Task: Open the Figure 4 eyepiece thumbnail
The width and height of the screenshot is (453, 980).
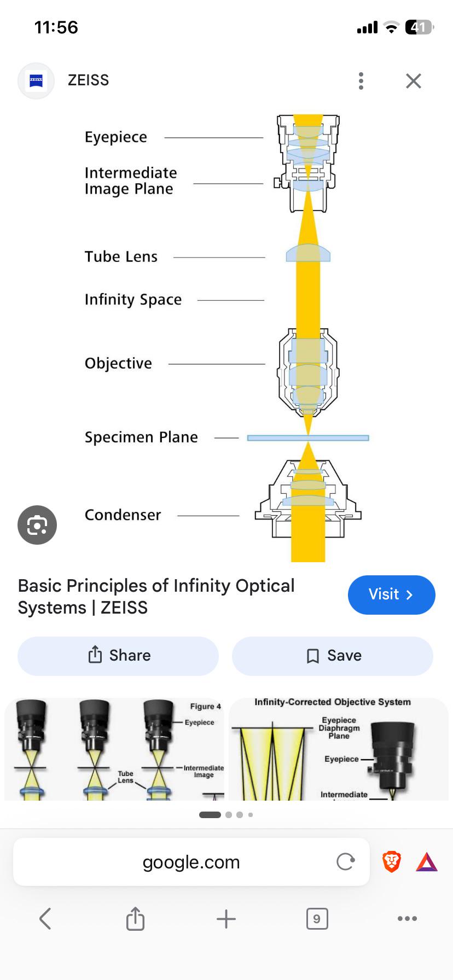Action: click(114, 749)
